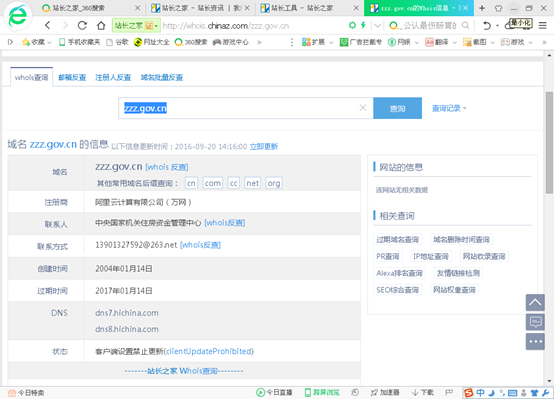Open the 翻译 translate tool

pyautogui.click(x=437, y=42)
